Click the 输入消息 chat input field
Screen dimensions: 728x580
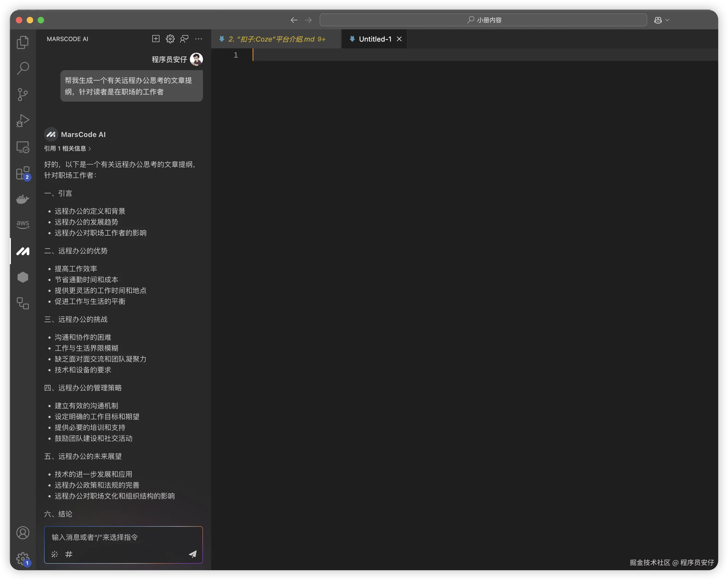(x=123, y=537)
